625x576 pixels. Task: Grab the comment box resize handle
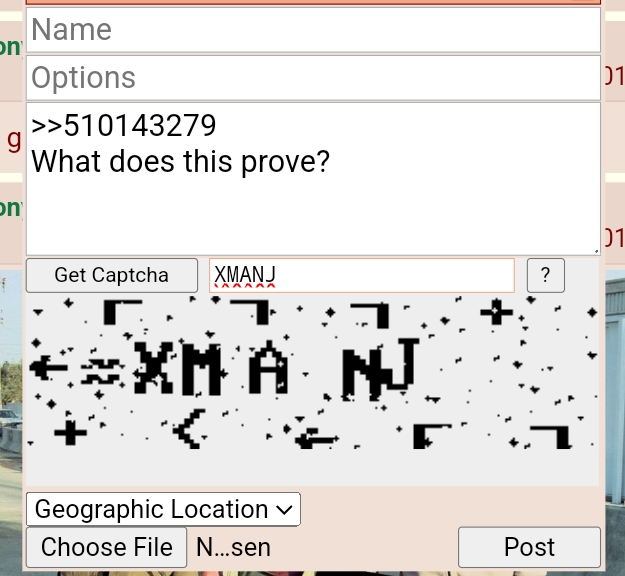pyautogui.click(x=596, y=251)
